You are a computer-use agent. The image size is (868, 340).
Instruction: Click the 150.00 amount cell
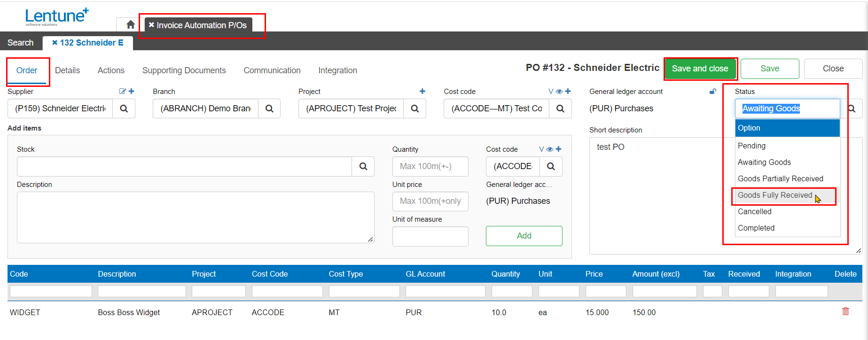click(644, 312)
